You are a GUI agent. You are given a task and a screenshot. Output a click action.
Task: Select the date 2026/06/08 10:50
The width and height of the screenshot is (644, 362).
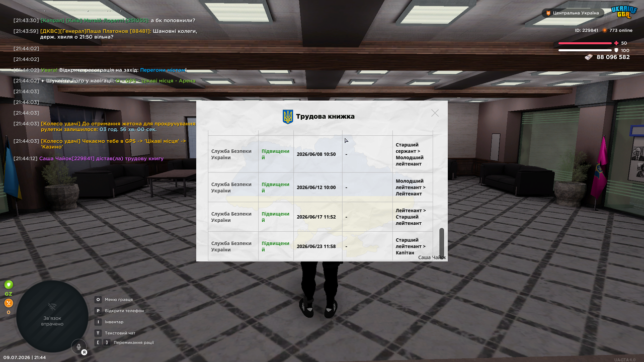click(316, 154)
